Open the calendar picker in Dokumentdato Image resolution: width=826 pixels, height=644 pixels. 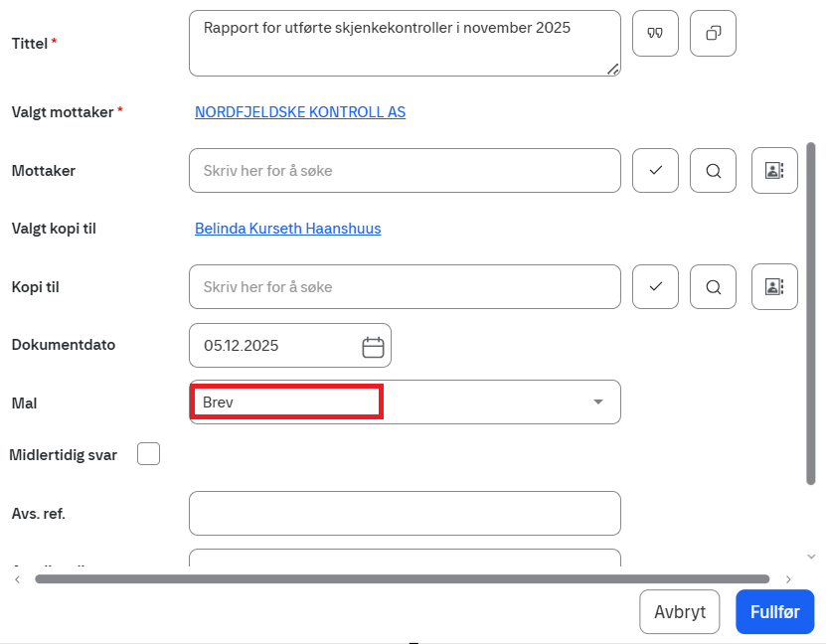pyautogui.click(x=373, y=346)
